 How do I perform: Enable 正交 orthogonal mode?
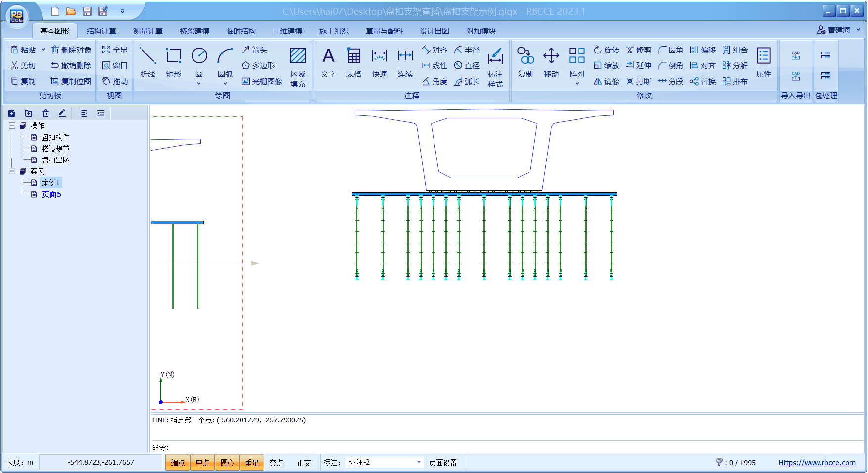click(304, 463)
